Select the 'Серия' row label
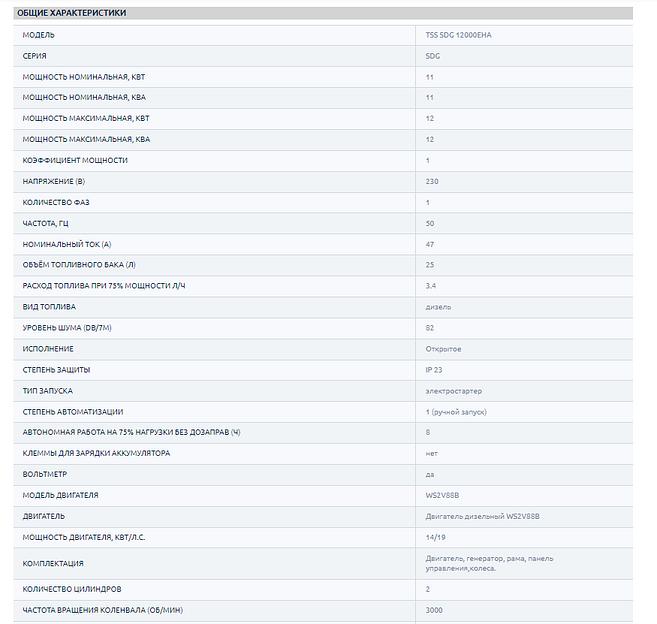 click(x=35, y=56)
